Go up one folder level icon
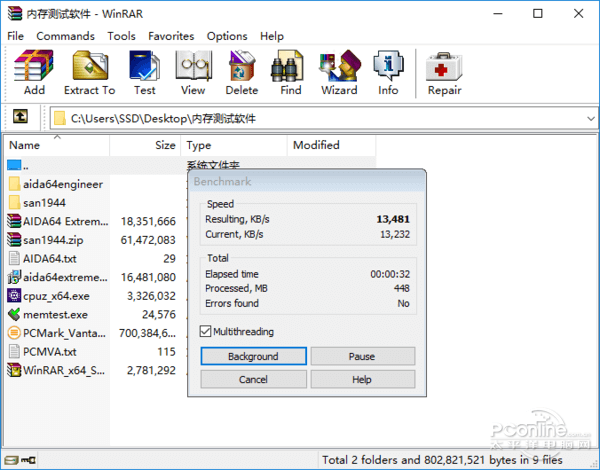This screenshot has height=470, width=600. tap(21, 118)
